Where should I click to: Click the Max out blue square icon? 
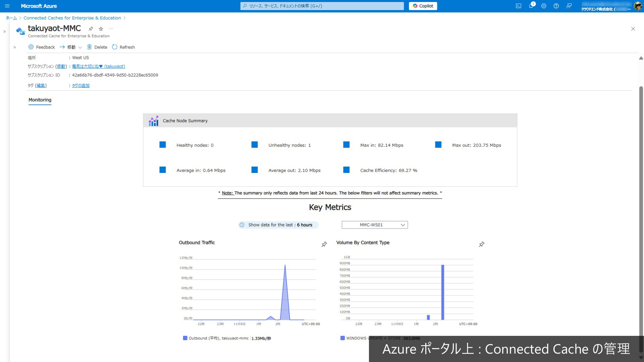coord(438,145)
